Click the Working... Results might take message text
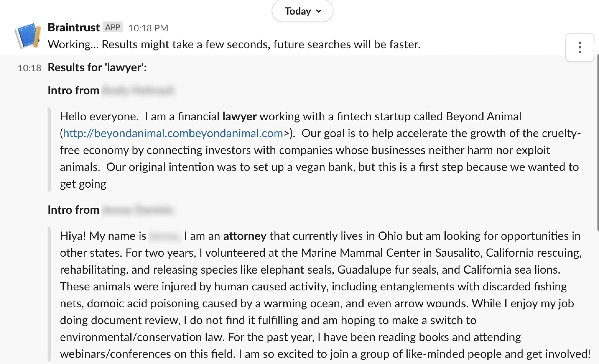Image resolution: width=599 pixels, height=364 pixels. 234,44
